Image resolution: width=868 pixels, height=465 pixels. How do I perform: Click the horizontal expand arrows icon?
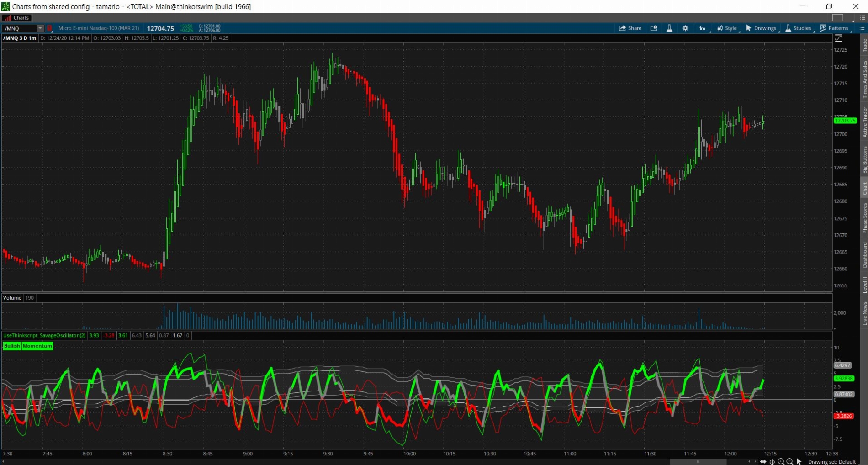763,462
